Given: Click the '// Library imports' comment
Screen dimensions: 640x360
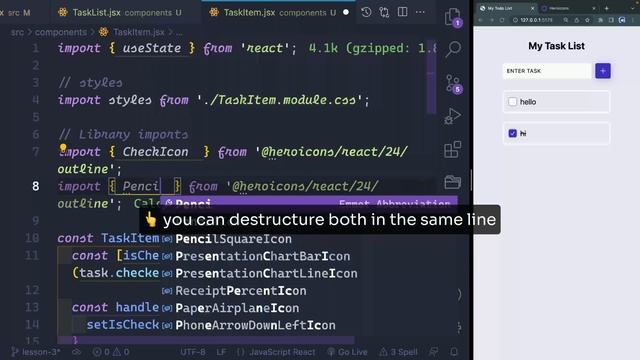Looking at the screenshot, I should [x=123, y=134].
